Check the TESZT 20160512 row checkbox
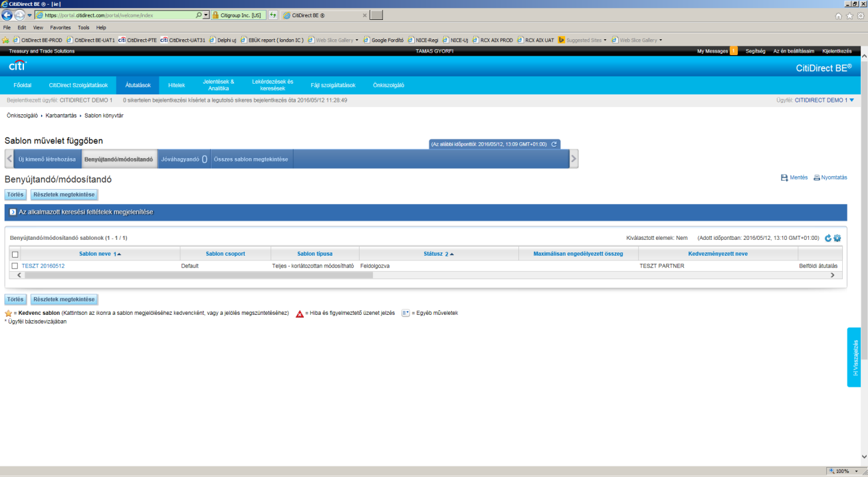Image resolution: width=868 pixels, height=477 pixels. [15, 266]
